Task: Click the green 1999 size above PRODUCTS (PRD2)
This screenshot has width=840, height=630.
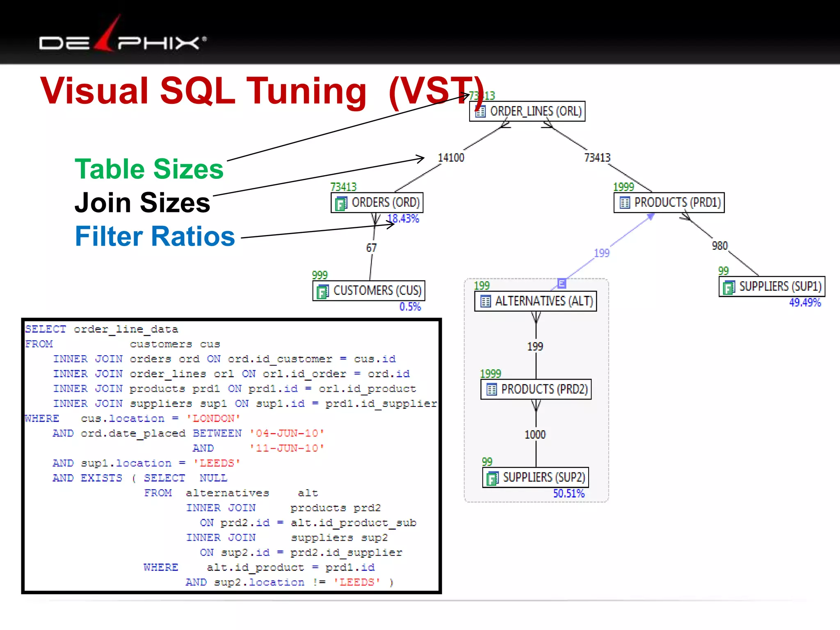Action: coord(491,374)
